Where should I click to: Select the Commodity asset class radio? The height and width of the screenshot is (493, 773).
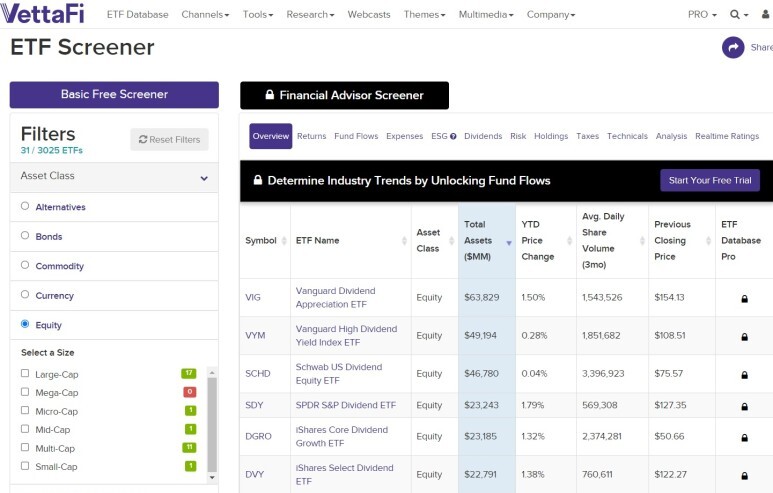(25, 265)
